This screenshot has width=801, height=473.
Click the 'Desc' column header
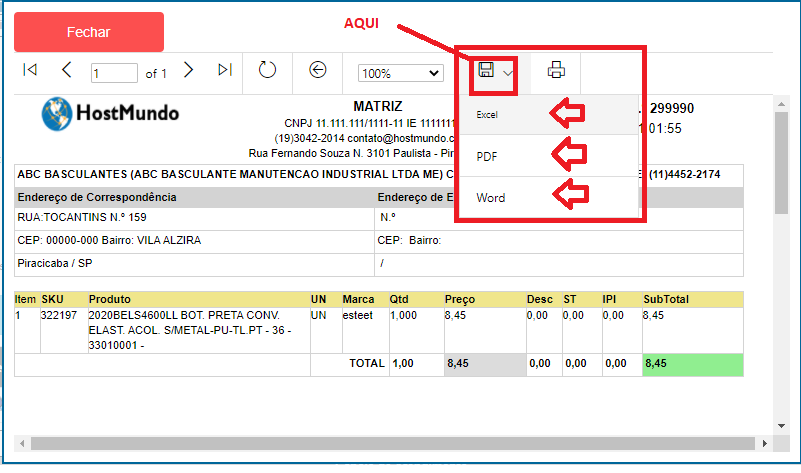pyautogui.click(x=540, y=299)
